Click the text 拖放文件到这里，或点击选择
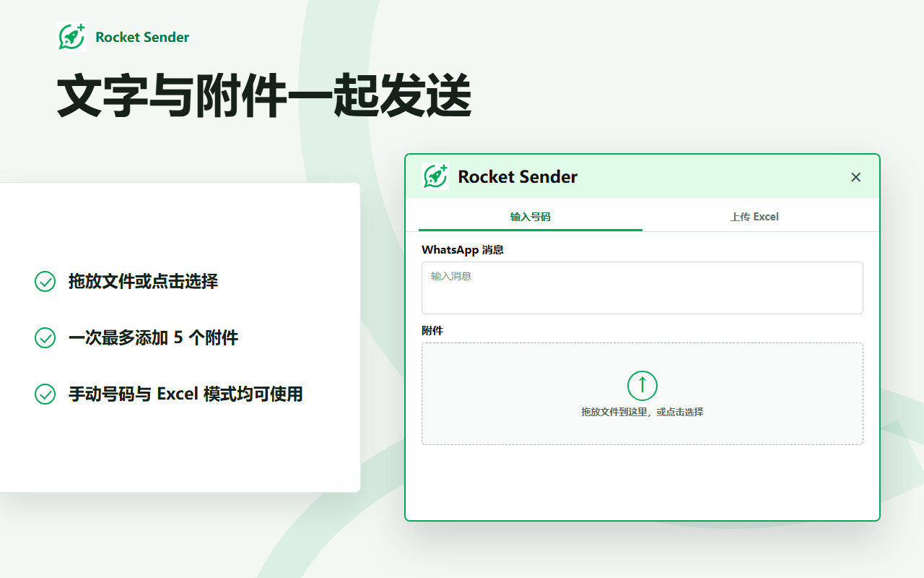924x578 pixels. pos(642,412)
